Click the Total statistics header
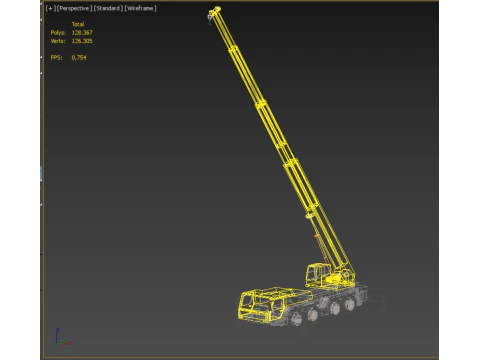The image size is (480, 360). pos(78,24)
